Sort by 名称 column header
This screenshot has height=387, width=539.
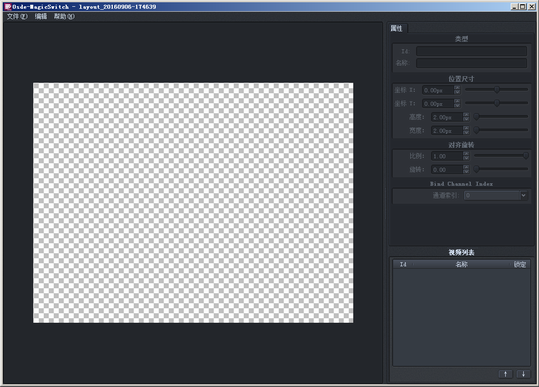coord(461,264)
